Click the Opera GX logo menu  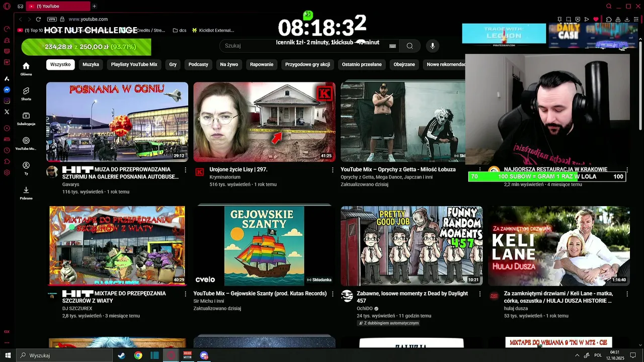tap(7, 6)
